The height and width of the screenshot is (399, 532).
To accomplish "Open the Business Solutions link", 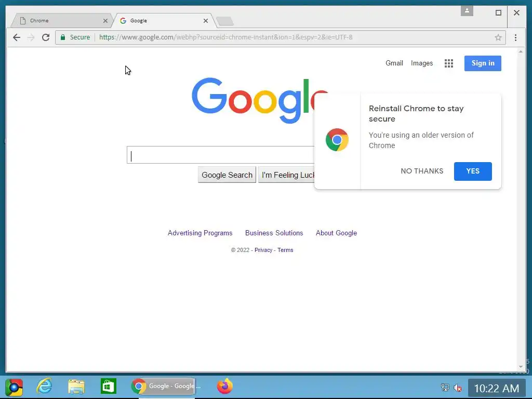I will pos(274,233).
